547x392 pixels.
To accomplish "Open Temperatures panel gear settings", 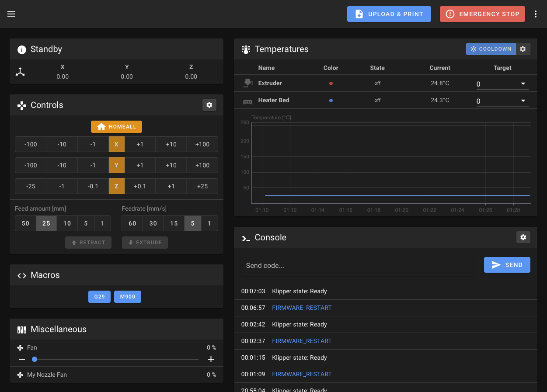I will point(523,49).
